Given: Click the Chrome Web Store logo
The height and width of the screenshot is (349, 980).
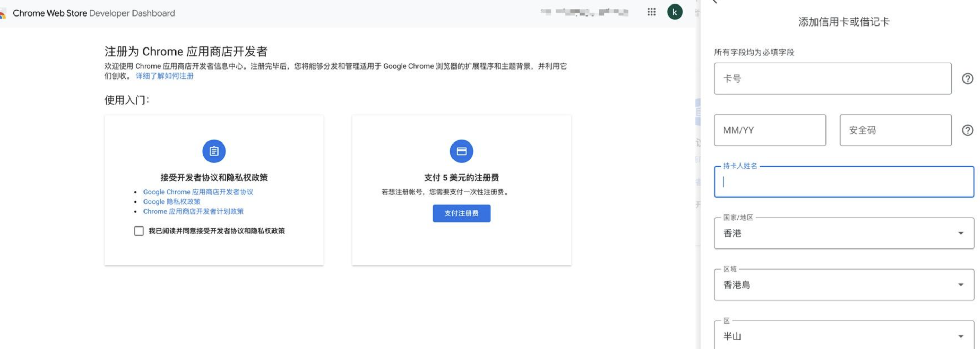Looking at the screenshot, I should 3,14.
